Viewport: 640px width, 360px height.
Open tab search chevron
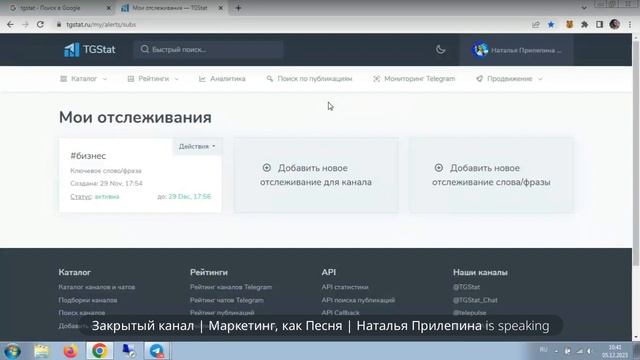coord(584,8)
